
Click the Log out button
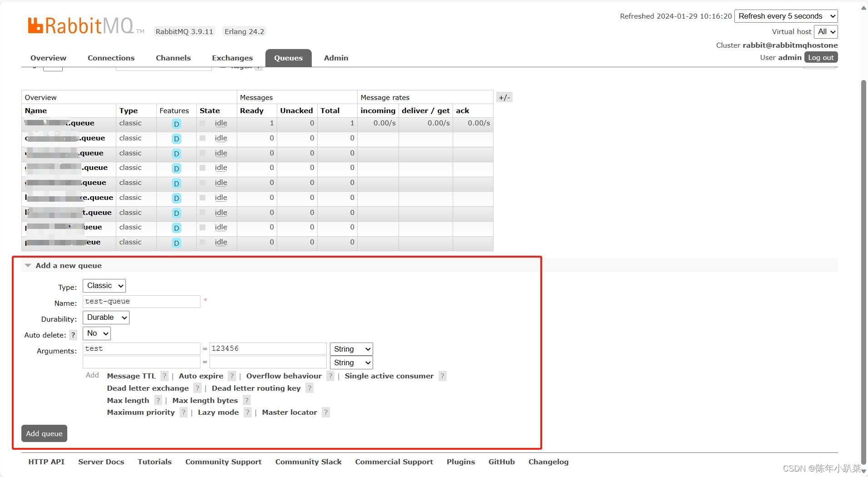pos(821,58)
